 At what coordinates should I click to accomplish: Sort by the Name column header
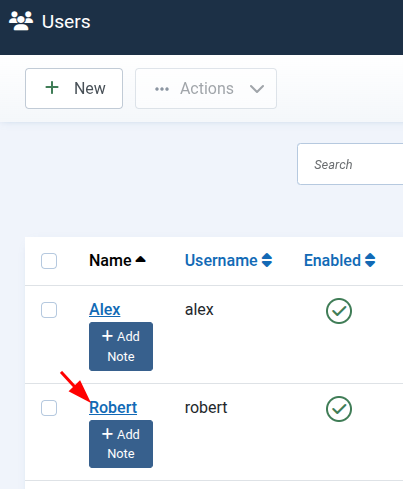coord(117,260)
